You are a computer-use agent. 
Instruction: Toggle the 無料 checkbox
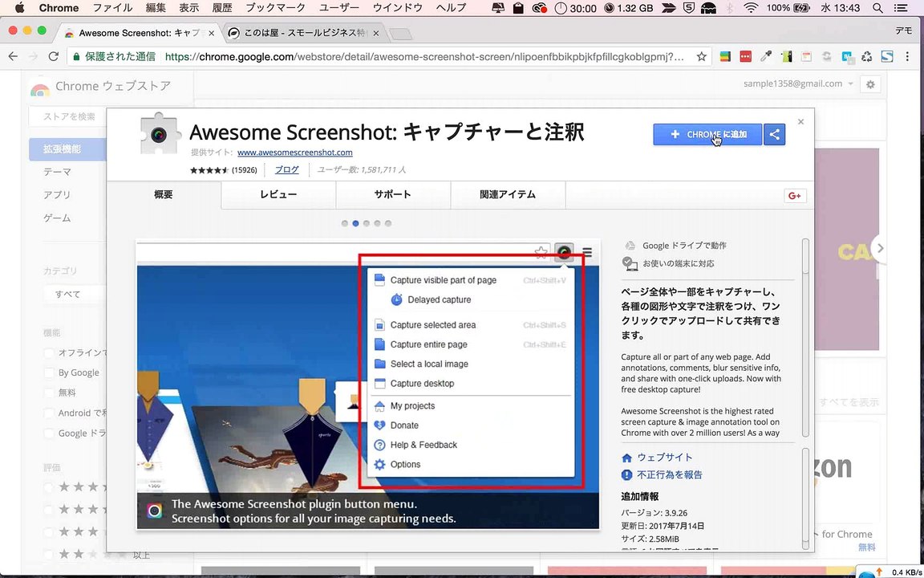(x=48, y=393)
